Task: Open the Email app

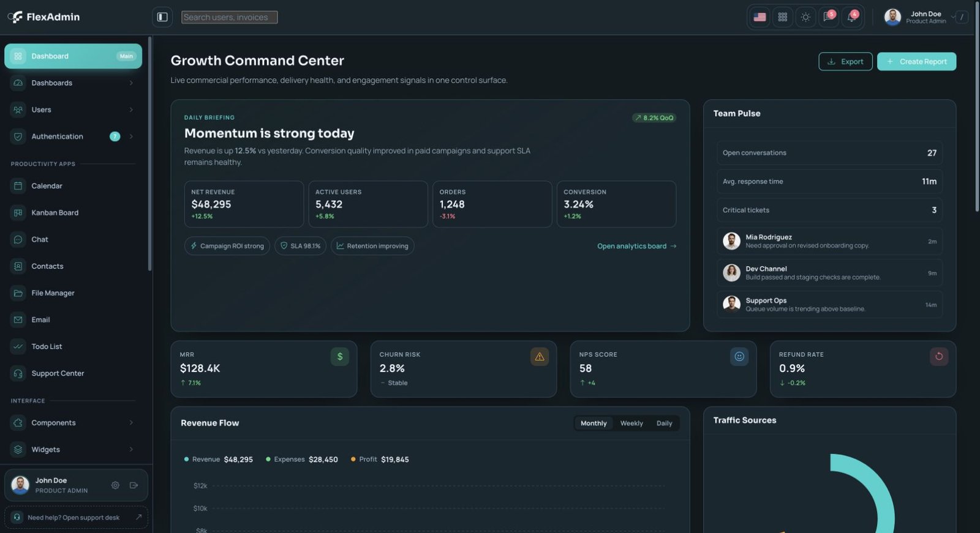Action: point(73,320)
